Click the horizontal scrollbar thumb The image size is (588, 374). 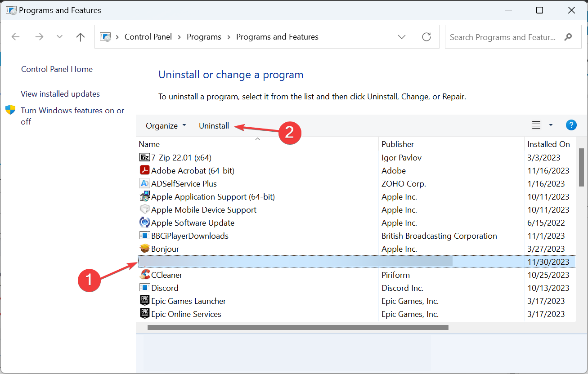tap(298, 327)
